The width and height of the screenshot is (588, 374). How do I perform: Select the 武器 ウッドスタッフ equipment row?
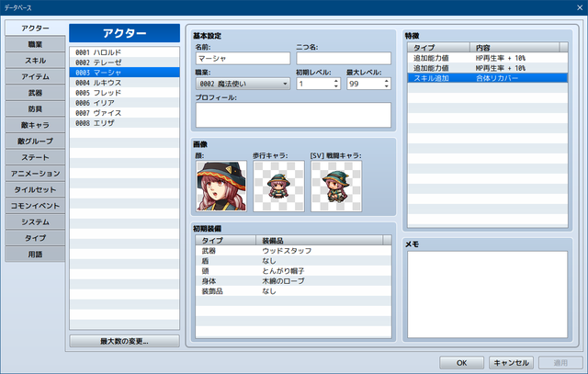[293, 251]
